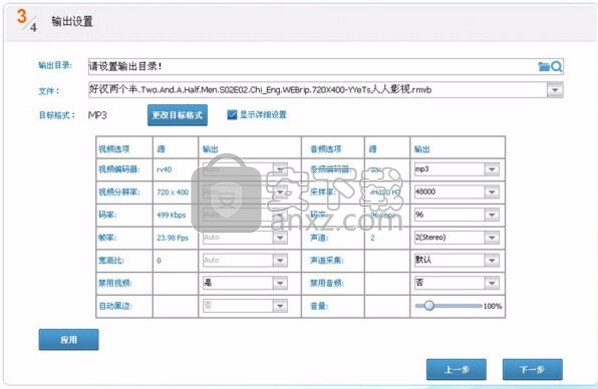598x389 pixels.
Task: Click the 禁用音频 row label
Action: click(326, 283)
